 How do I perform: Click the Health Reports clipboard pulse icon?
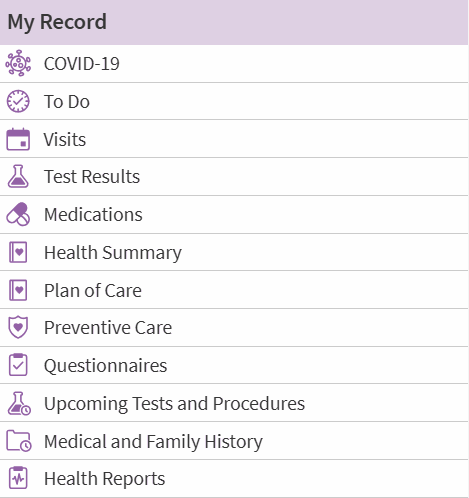18,478
